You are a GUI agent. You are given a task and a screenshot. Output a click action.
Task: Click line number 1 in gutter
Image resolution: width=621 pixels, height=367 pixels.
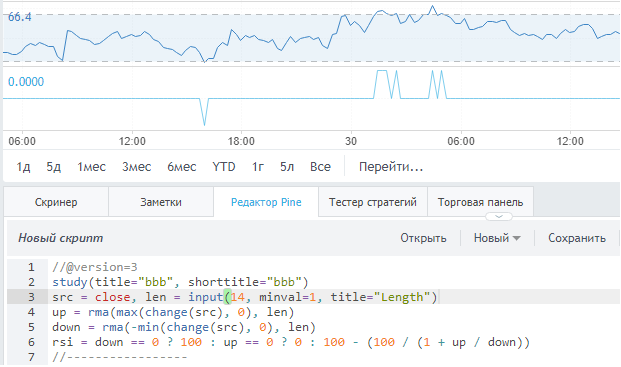click(x=31, y=267)
